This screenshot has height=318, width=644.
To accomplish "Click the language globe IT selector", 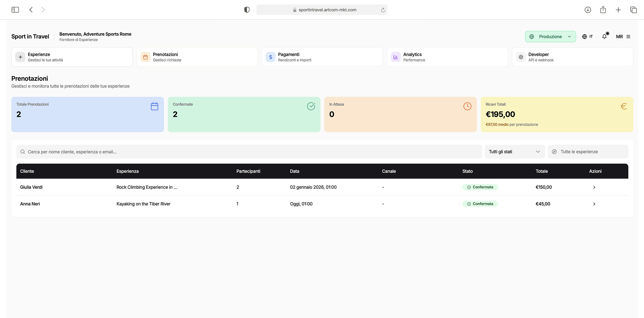I will [587, 36].
